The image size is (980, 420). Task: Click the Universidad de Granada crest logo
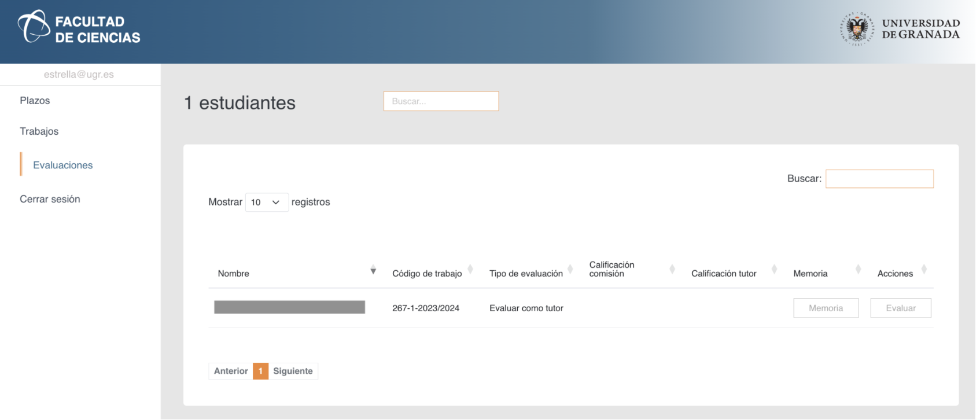point(857,29)
